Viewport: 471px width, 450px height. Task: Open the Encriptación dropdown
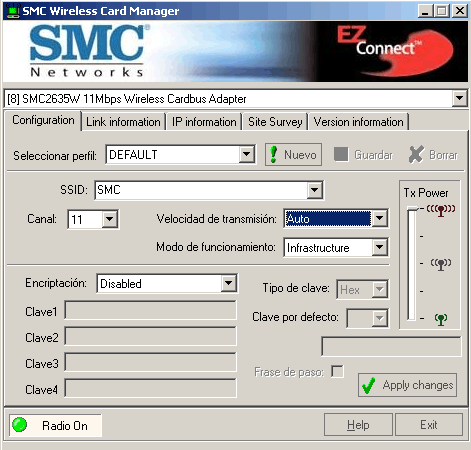pos(229,284)
